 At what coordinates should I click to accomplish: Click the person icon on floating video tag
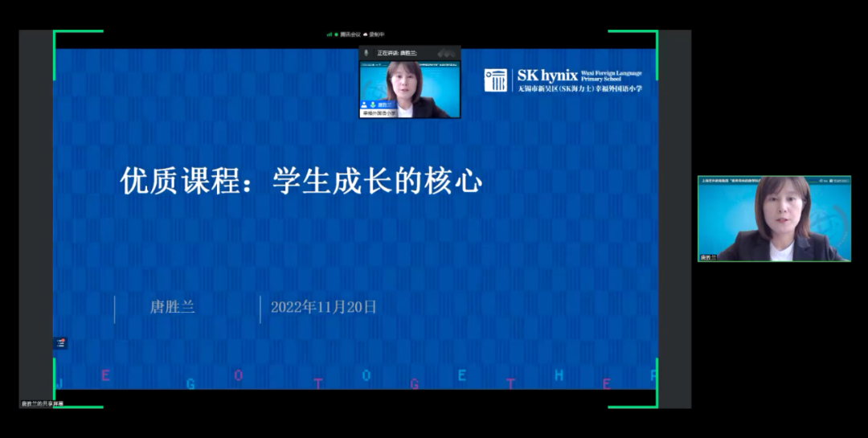click(364, 104)
